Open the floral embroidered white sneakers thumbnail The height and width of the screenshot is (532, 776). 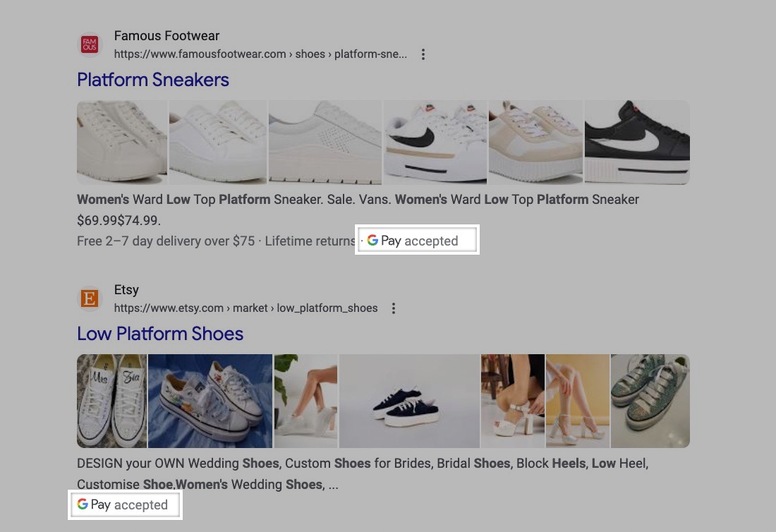pyautogui.click(x=210, y=401)
